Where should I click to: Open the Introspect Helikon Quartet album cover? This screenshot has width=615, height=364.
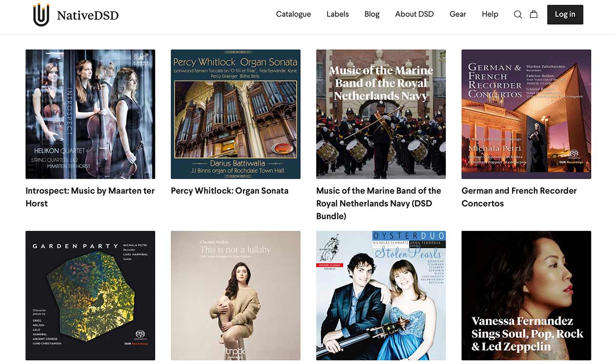pos(90,114)
